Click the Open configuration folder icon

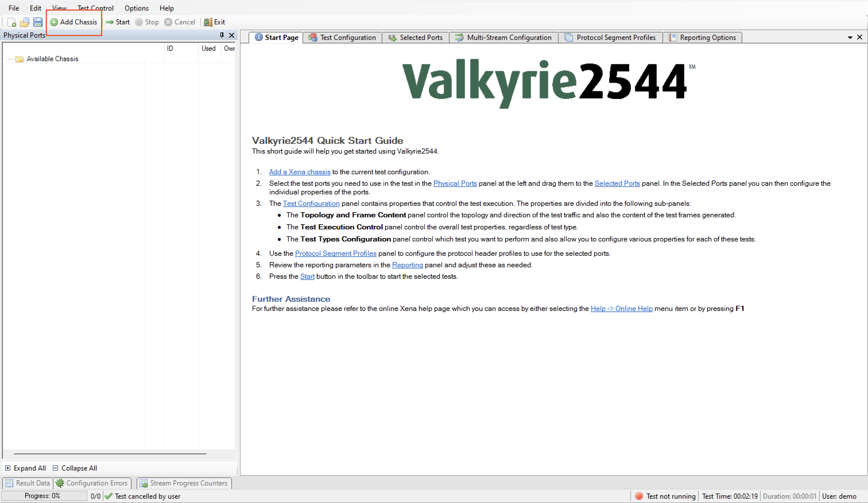click(24, 22)
